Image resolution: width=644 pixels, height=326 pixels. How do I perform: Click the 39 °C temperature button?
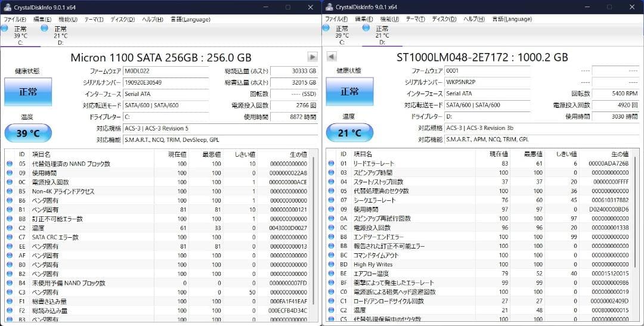(x=28, y=133)
